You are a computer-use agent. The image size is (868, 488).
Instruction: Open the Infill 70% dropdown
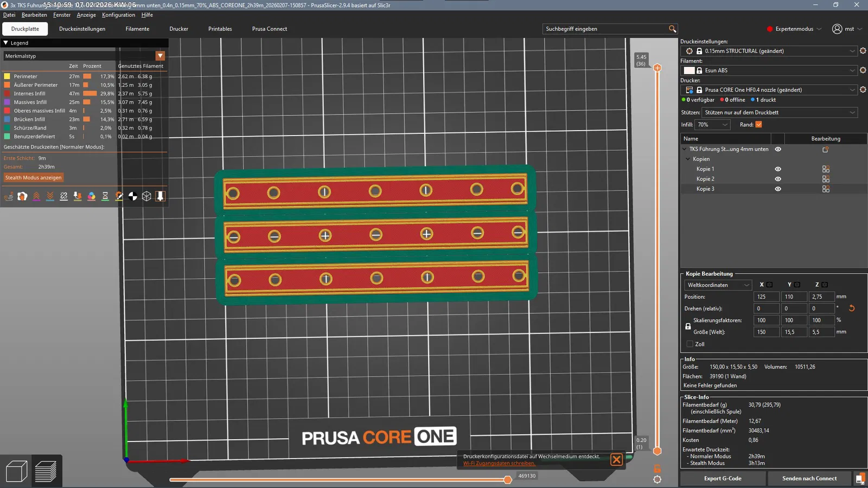coord(713,125)
